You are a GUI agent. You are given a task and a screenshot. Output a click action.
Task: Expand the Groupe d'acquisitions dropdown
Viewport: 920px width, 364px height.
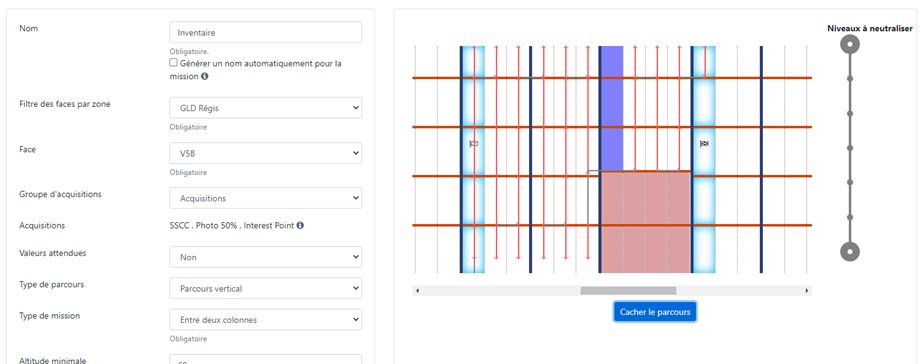pyautogui.click(x=265, y=198)
